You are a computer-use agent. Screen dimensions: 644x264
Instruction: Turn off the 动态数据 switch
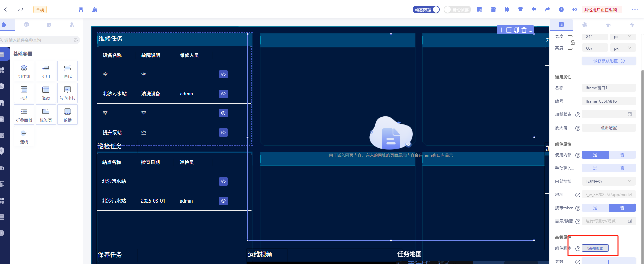[426, 10]
